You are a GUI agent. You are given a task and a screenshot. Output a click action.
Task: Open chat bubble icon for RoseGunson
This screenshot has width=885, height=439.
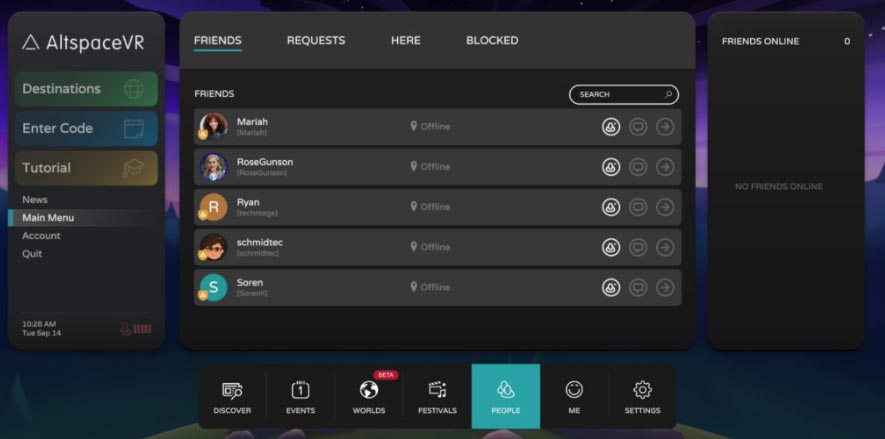pyautogui.click(x=638, y=167)
